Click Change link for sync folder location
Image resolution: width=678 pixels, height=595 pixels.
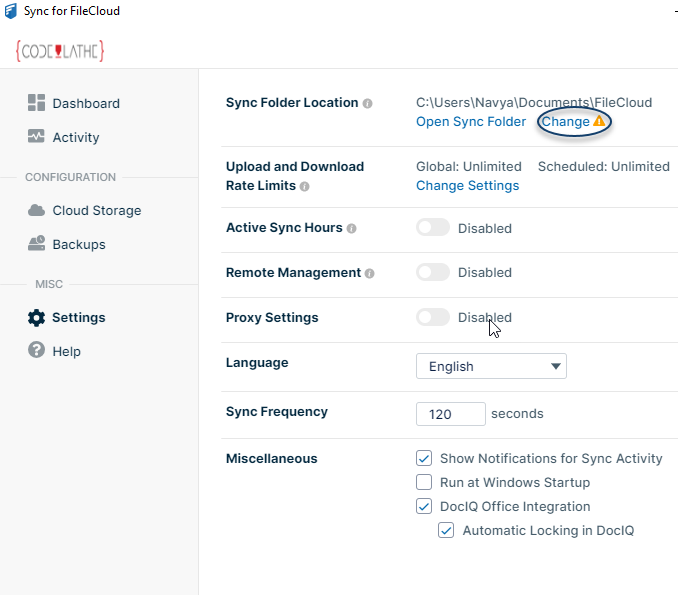coord(565,122)
